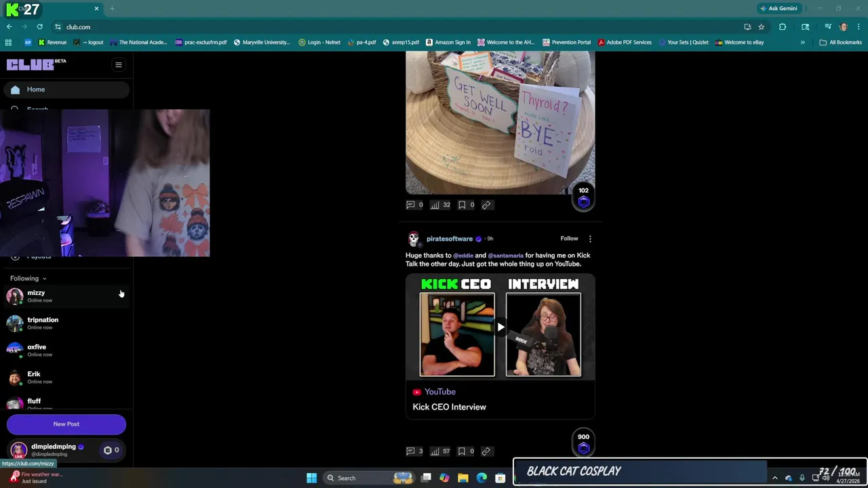The height and width of the screenshot is (488, 868).
Task: Open the Kick CEO Interview title link
Action: pos(449,407)
